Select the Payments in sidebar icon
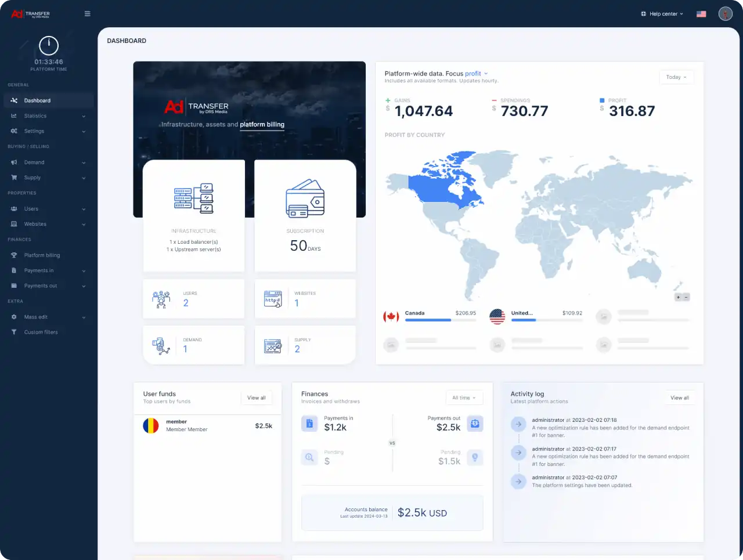 pyautogui.click(x=14, y=270)
